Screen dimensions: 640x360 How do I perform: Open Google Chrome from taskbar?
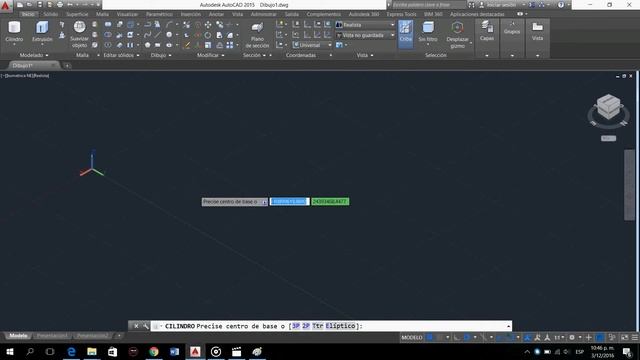tap(154, 351)
